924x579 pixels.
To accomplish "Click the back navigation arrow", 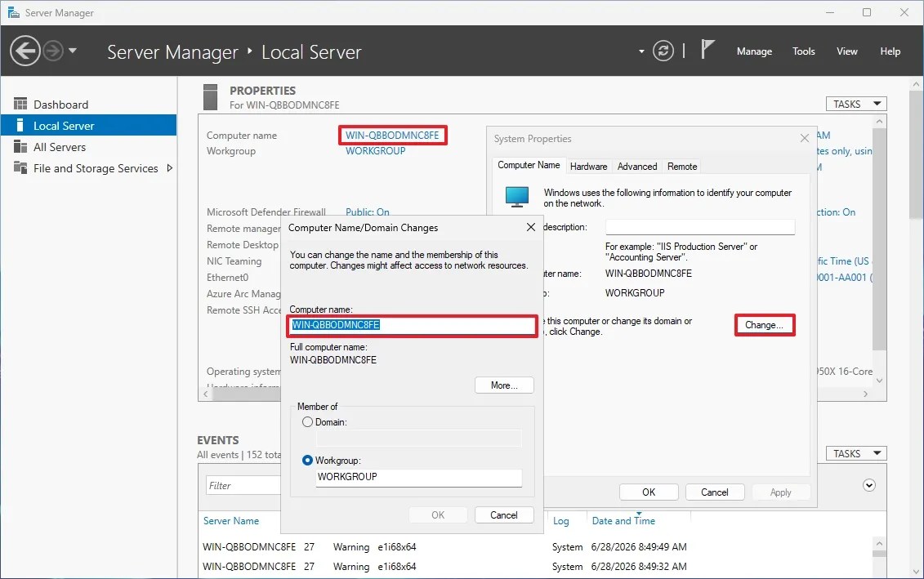I will click(x=25, y=51).
